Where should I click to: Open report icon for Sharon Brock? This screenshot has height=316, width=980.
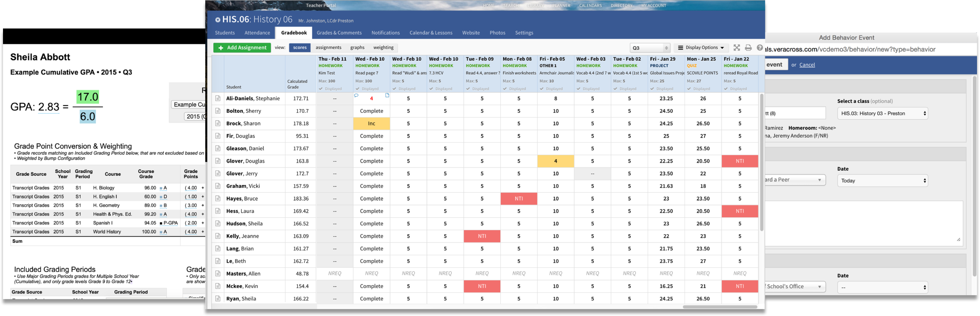[x=218, y=123]
